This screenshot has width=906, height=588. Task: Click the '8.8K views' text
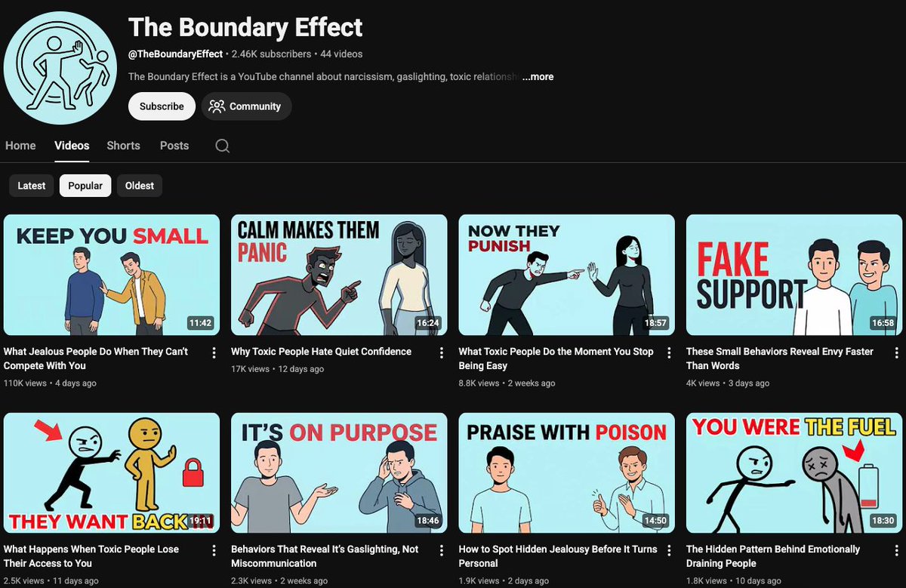point(479,383)
